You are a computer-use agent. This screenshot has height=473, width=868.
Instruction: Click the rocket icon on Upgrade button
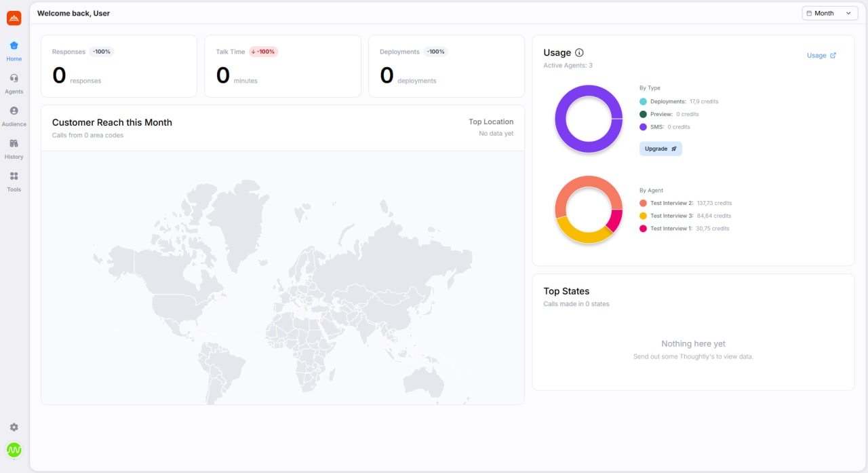click(x=673, y=149)
